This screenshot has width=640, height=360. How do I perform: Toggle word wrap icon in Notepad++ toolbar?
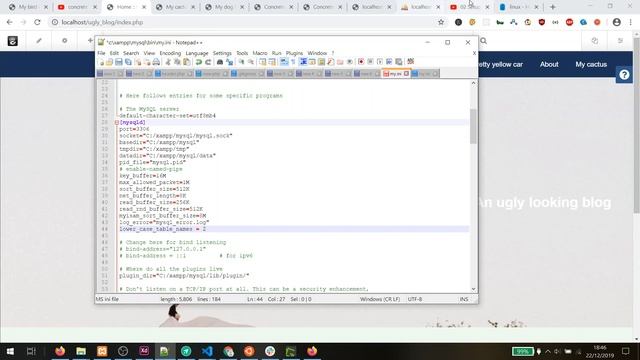click(x=284, y=62)
